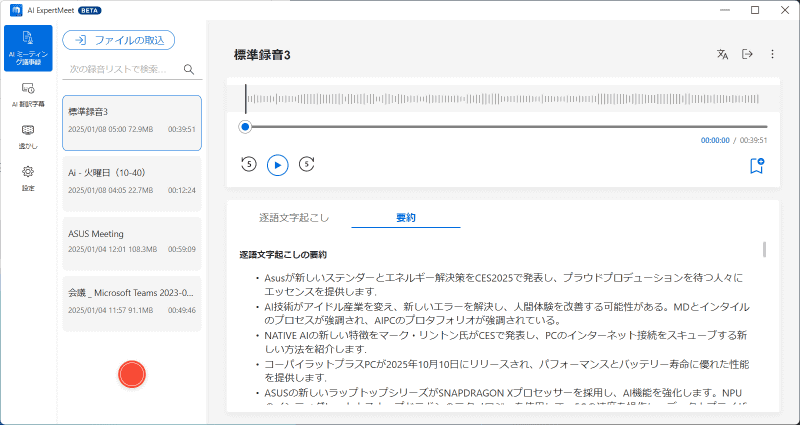Select the 会議 _ Microsoft Teams recording
The image size is (800, 425).
coord(132,304)
